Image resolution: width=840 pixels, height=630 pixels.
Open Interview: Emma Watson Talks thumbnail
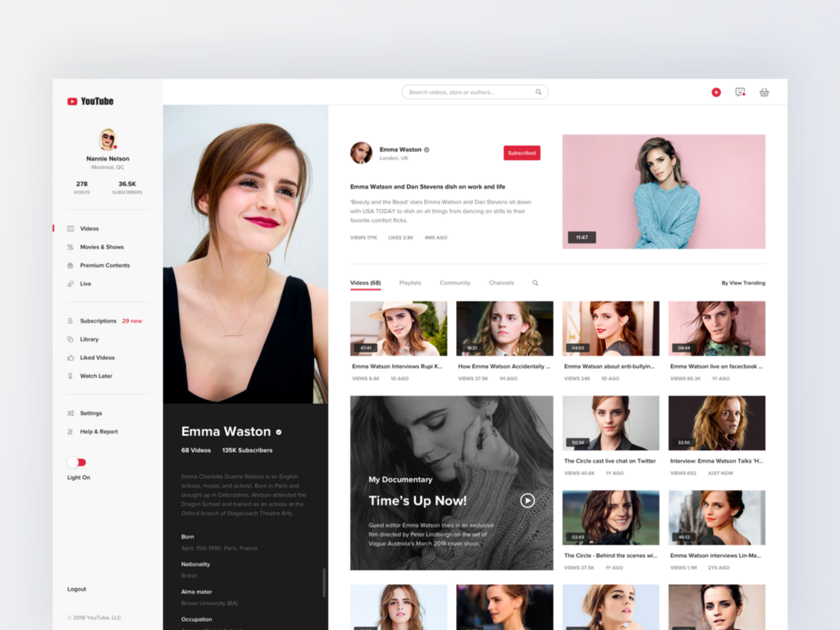click(717, 422)
